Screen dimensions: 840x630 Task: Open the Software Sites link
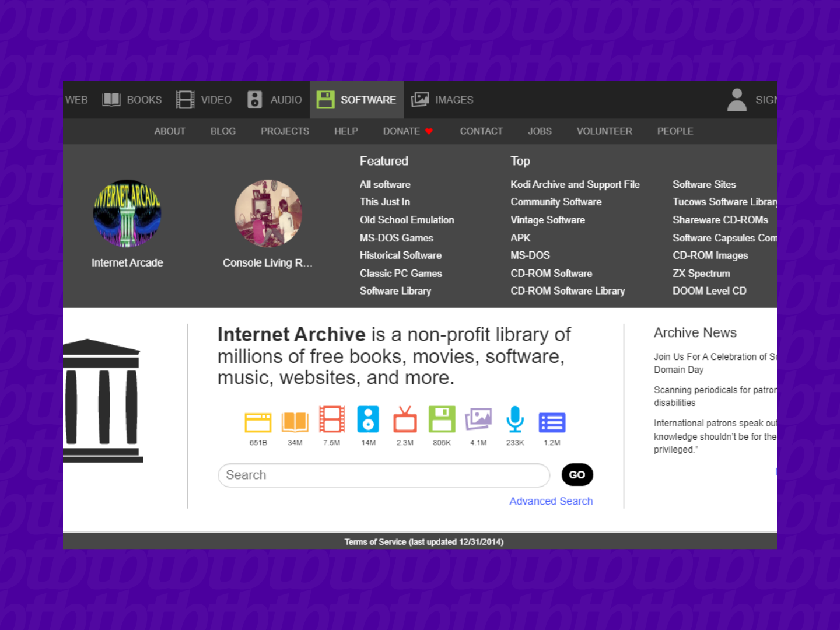[x=704, y=184]
